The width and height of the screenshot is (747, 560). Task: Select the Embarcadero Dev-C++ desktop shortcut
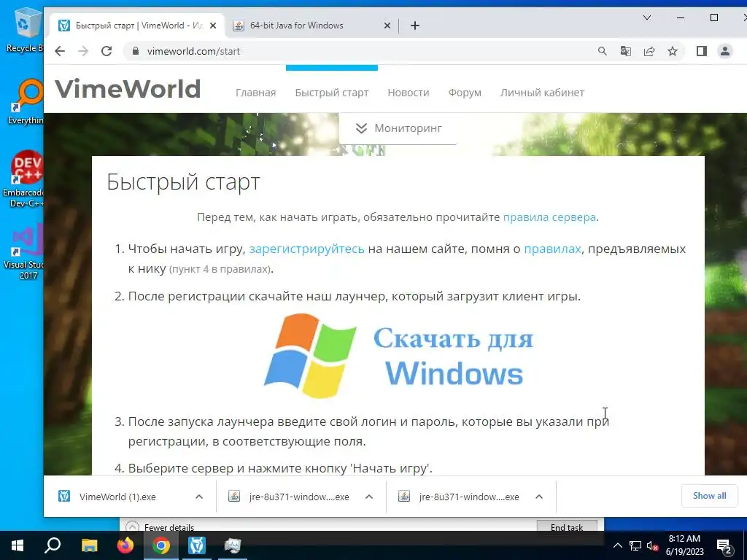(23, 179)
